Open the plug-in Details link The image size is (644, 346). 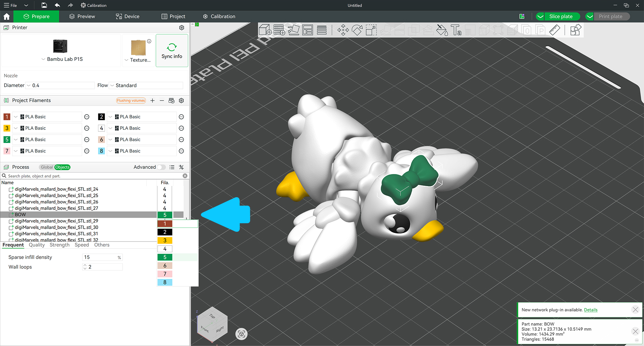[591, 310]
